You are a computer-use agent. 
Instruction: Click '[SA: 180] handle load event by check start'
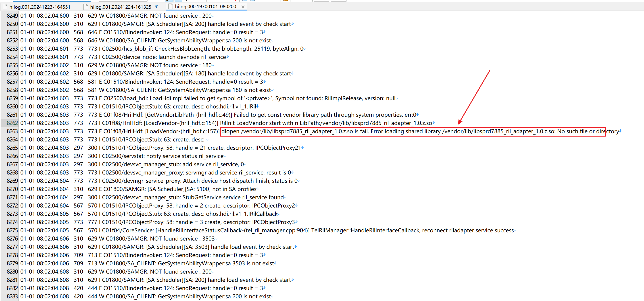[237, 73]
